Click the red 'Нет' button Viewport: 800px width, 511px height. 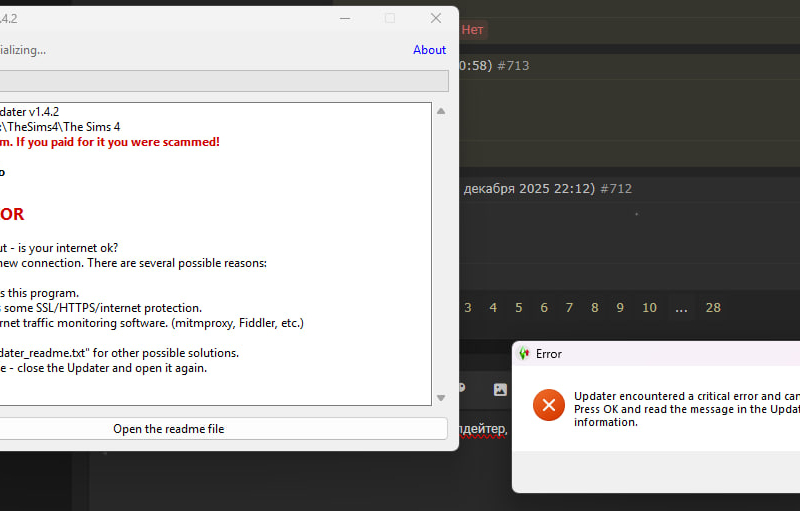coord(473,30)
